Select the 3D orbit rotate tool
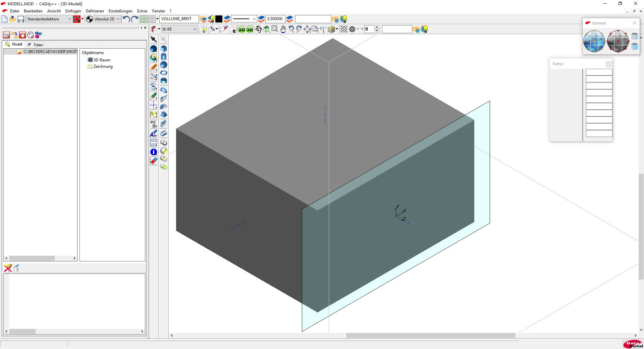 [259, 29]
